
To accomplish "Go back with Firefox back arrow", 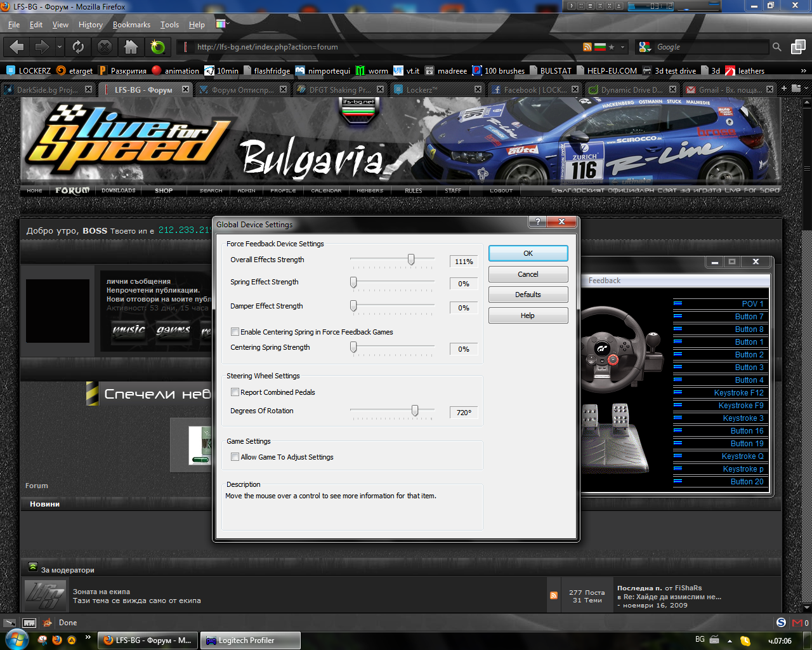I will (x=17, y=46).
